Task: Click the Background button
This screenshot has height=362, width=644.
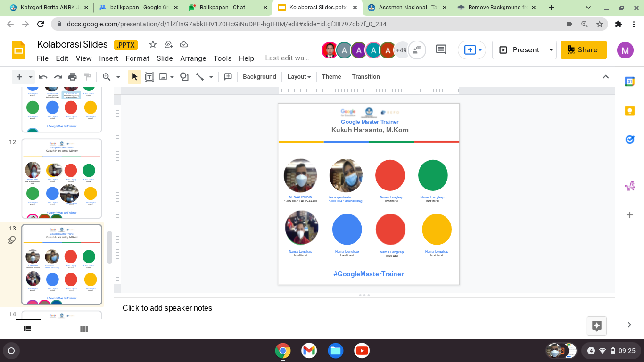Action: pos(259,77)
